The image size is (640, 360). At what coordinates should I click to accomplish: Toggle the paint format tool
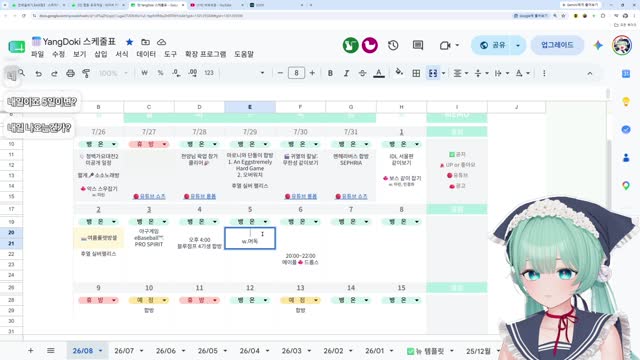point(86,73)
